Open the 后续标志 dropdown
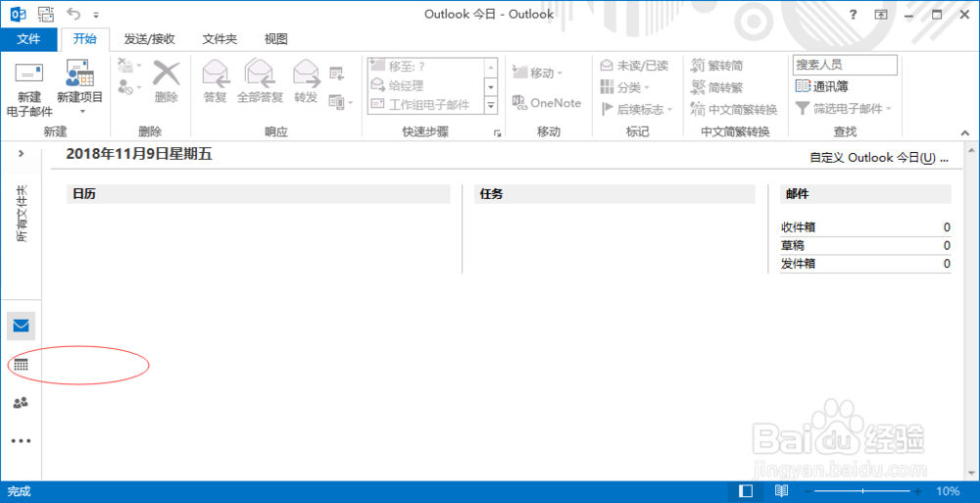 click(x=637, y=109)
